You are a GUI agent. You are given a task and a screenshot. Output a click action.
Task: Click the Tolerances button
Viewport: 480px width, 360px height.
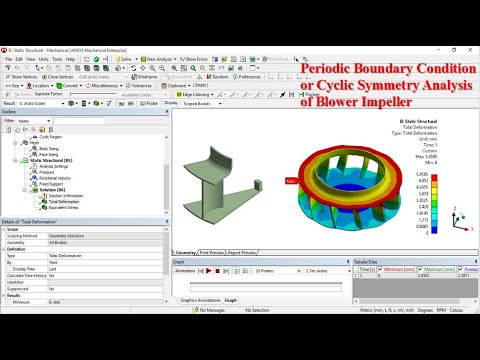[139, 86]
